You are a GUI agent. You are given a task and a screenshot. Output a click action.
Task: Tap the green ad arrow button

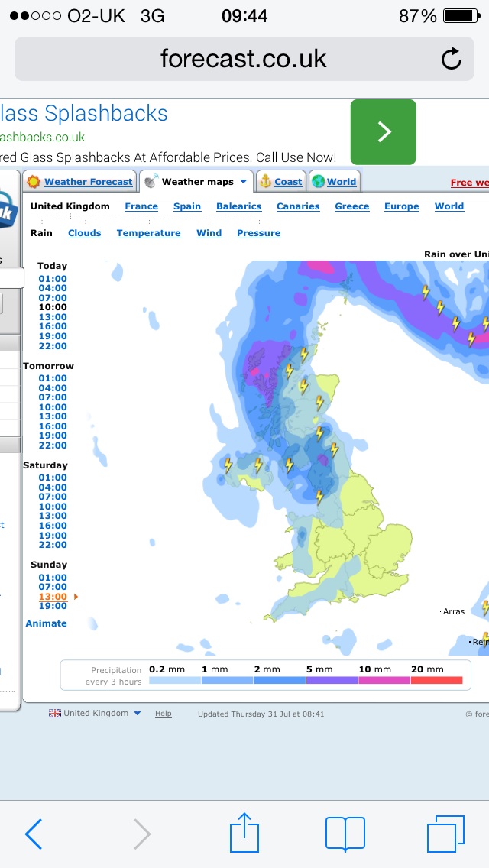(384, 131)
